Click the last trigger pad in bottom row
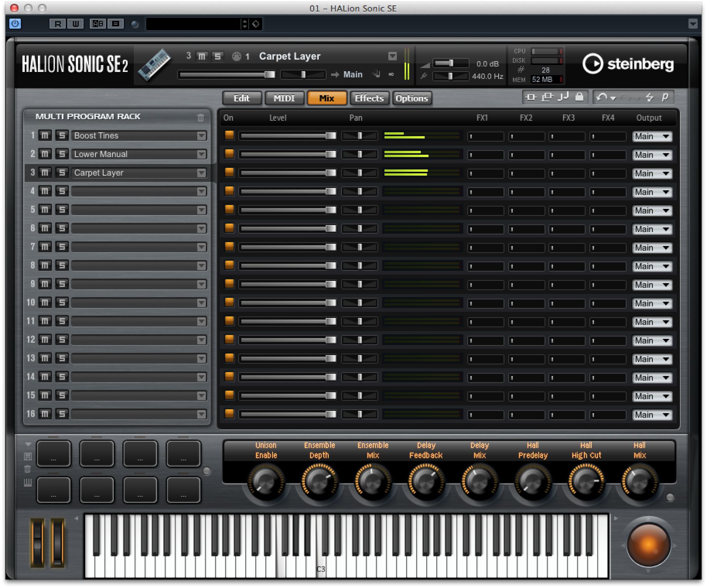The image size is (707, 588). (x=184, y=490)
